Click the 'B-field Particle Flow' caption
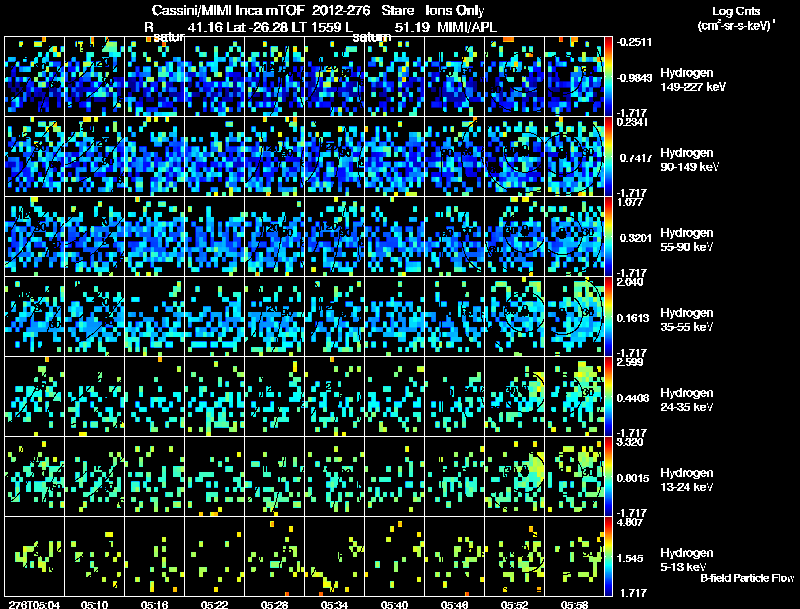 (747, 578)
